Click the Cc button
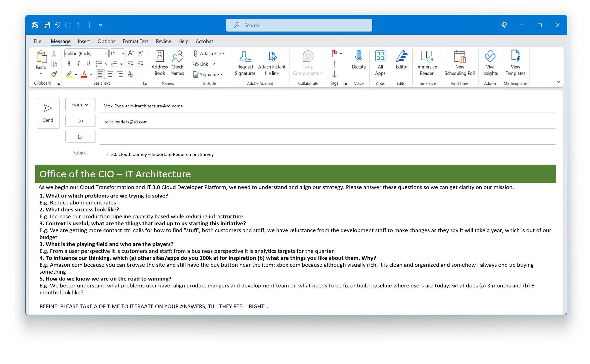Image resolution: width=590 pixels, height=364 pixels. [80, 137]
